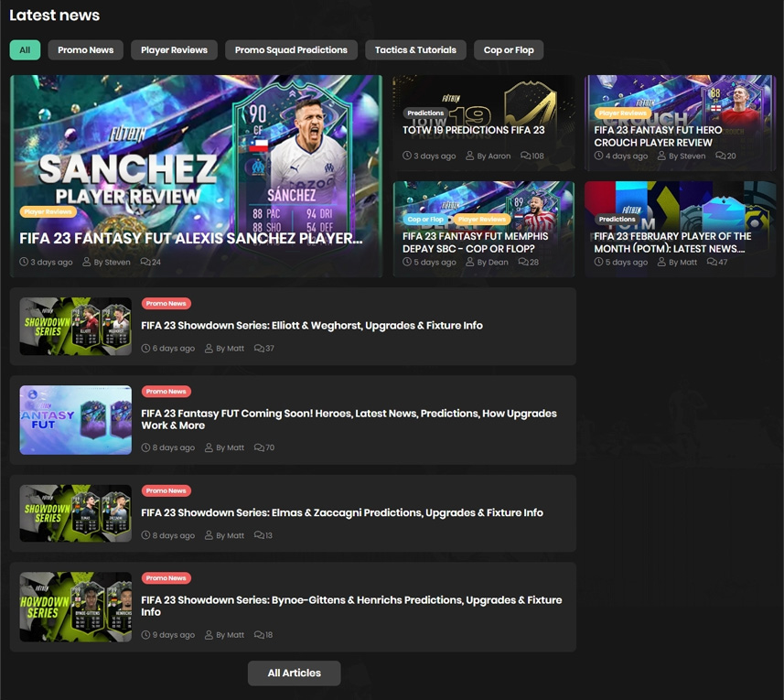Click clock icon on Fantasy FUT Coming Soon article
Screen dimensions: 784x700
(145, 447)
